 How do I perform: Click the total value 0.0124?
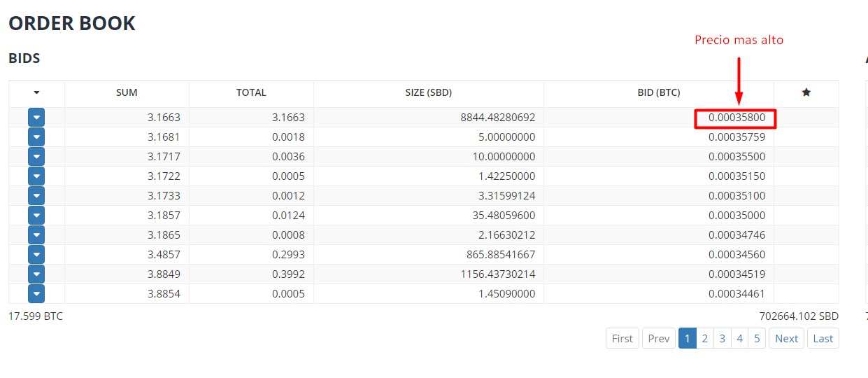[288, 216]
